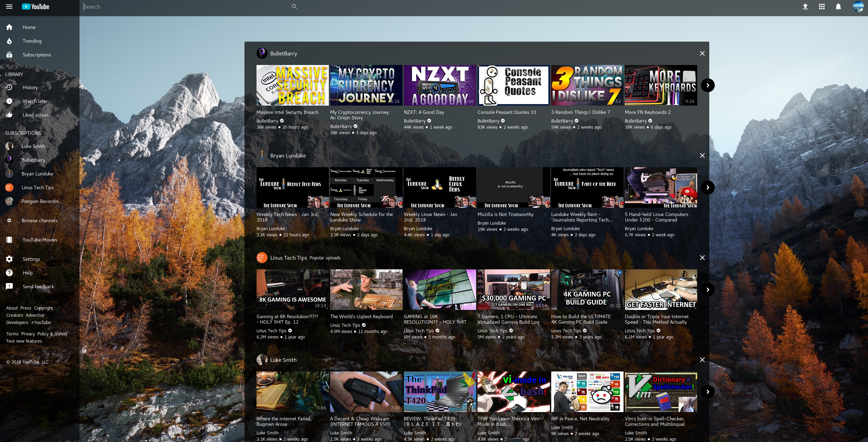868x442 pixels.
Task: Open the account avatar menu
Action: 858,7
